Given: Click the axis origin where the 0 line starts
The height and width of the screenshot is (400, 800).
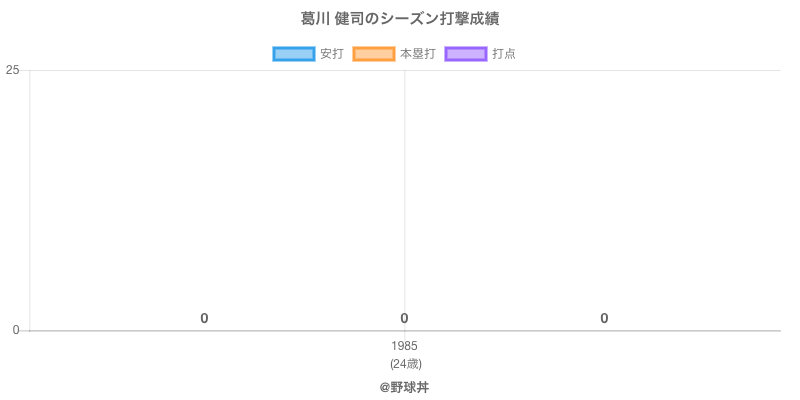Looking at the screenshot, I should [30, 330].
